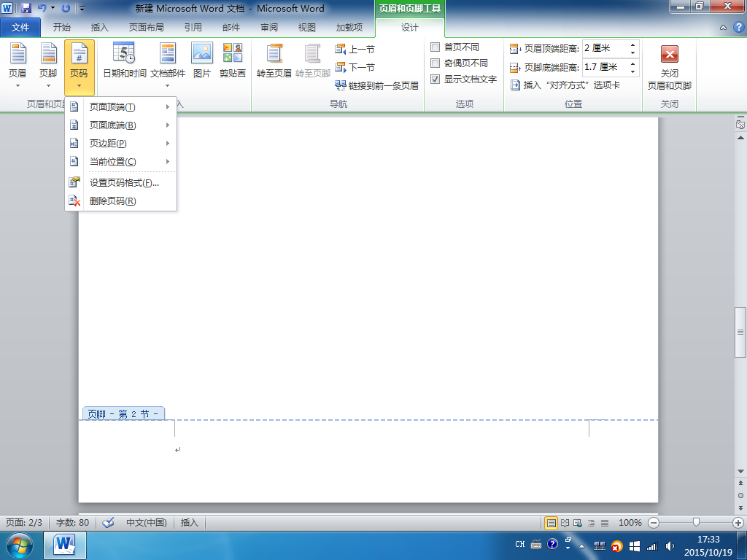Insert 日期和时间 date and time
Viewport: 747px width, 560px height.
coord(124,60)
